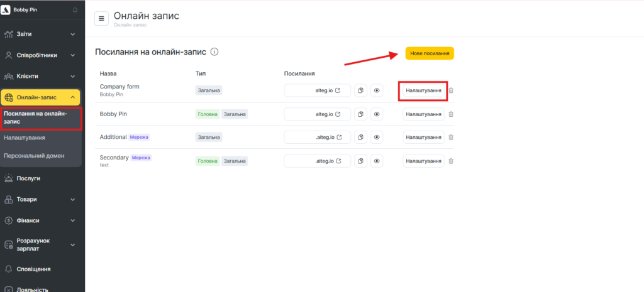Click the yellow Нове посилання button
Viewport: 644px width, 292px height.
pyautogui.click(x=430, y=53)
